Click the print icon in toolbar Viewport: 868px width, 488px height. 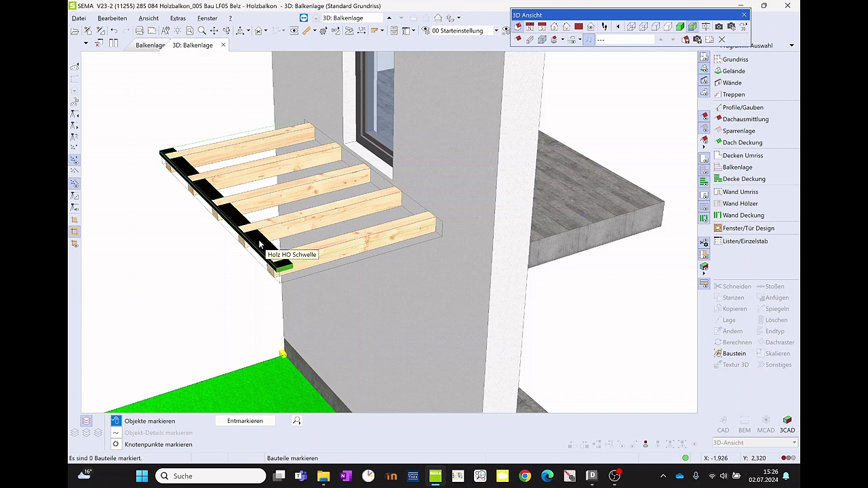click(139, 30)
